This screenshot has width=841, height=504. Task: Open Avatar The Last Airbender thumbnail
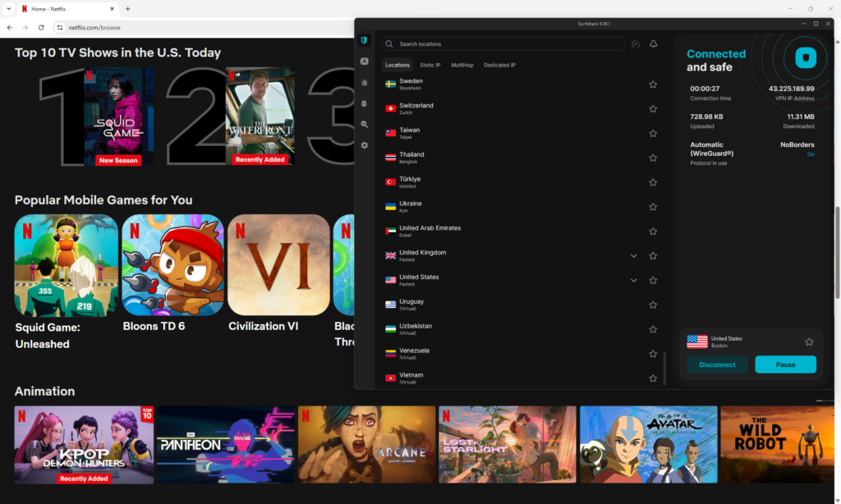pyautogui.click(x=649, y=445)
